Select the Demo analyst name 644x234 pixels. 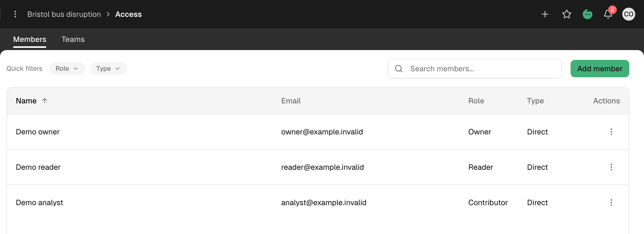pos(39,202)
